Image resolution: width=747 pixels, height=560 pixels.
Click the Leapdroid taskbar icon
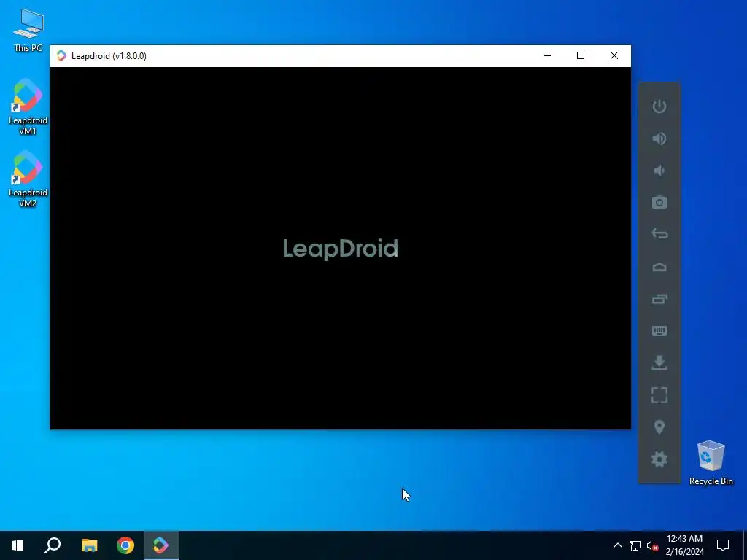(x=161, y=545)
